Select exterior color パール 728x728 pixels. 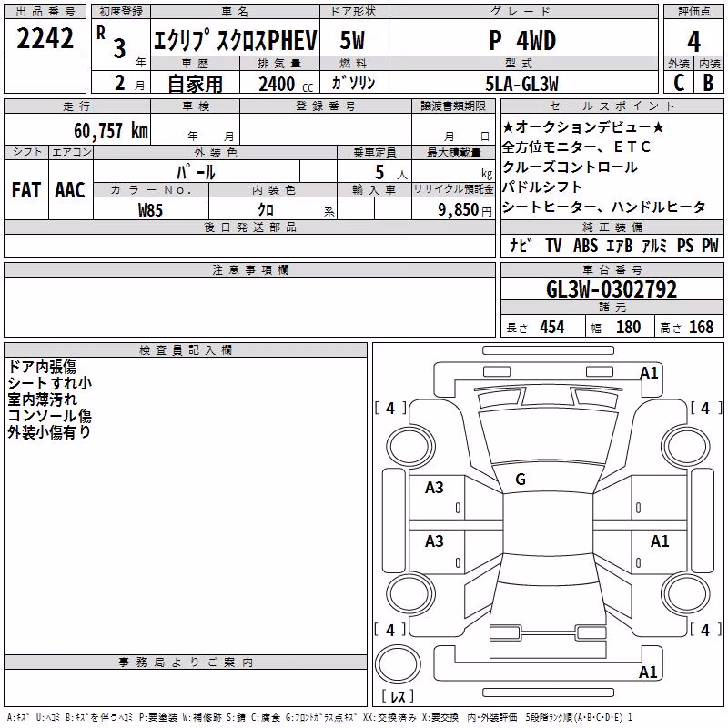coord(196,172)
